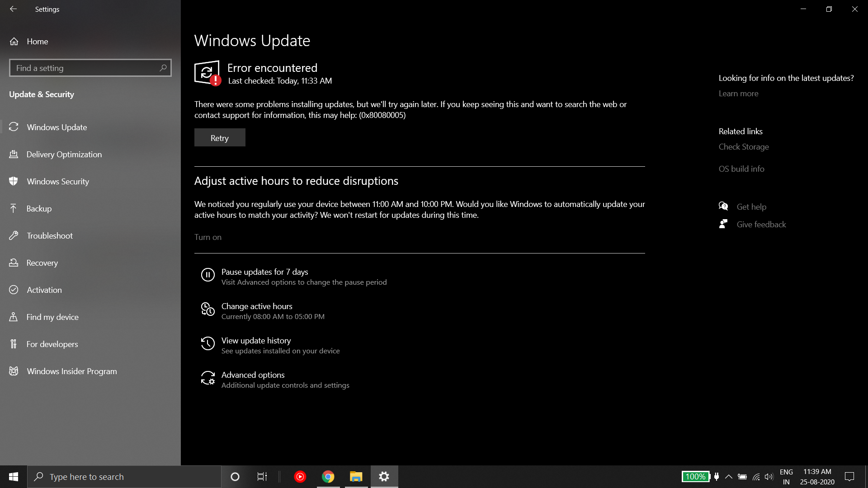Open the Action Center notifications
Image resolution: width=868 pixels, height=488 pixels.
point(849,477)
